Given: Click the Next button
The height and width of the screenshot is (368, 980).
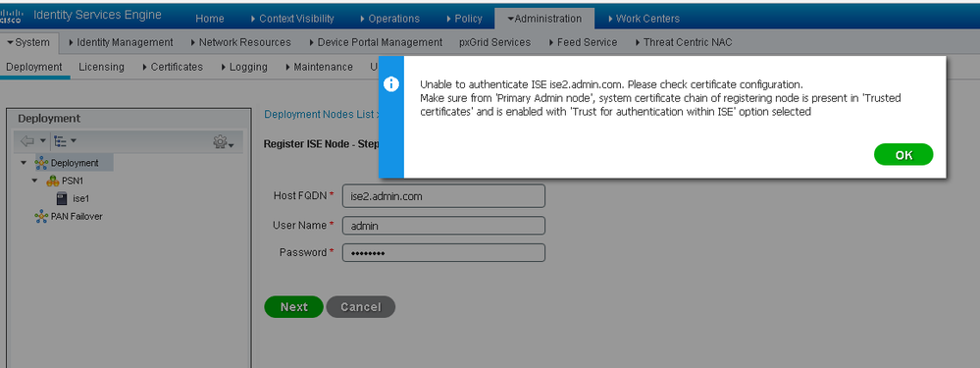Looking at the screenshot, I should [293, 307].
